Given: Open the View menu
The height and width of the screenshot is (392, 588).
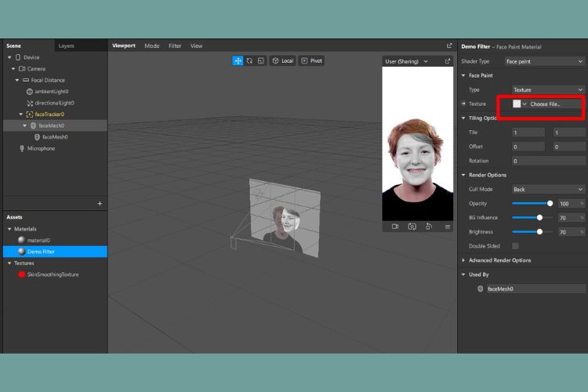Looking at the screenshot, I should tap(196, 45).
